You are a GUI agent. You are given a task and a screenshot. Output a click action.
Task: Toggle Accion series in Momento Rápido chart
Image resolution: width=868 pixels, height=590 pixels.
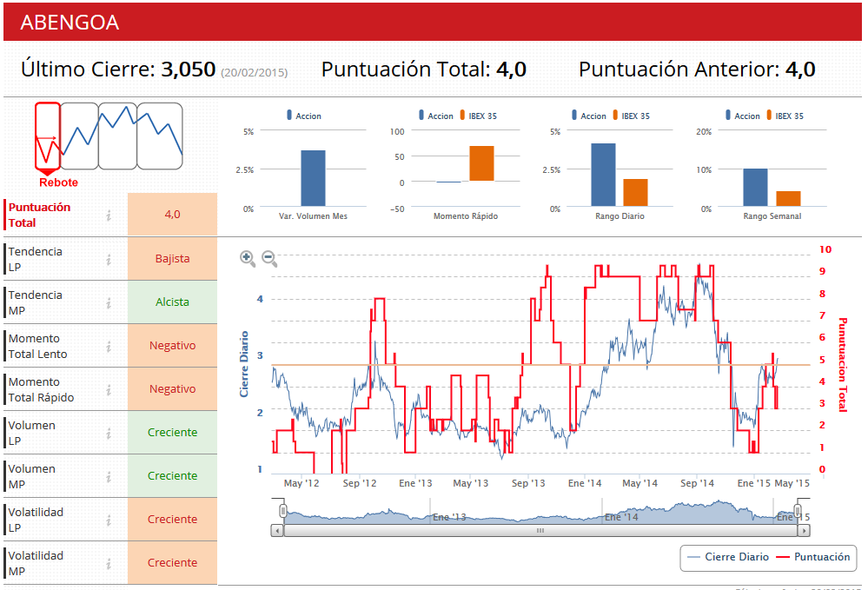(x=436, y=116)
